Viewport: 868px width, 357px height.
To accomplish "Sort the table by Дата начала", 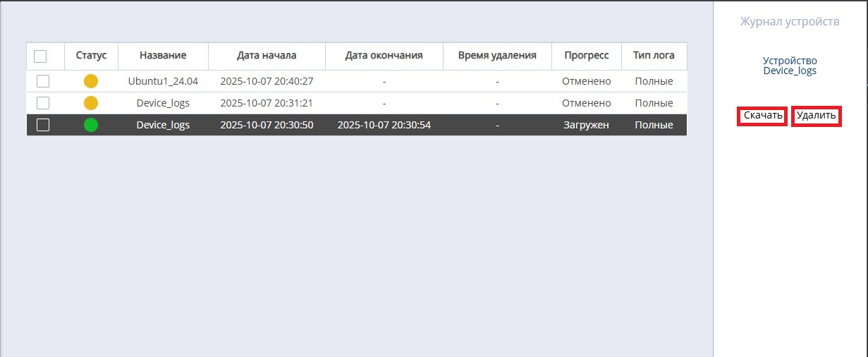I will tap(267, 55).
